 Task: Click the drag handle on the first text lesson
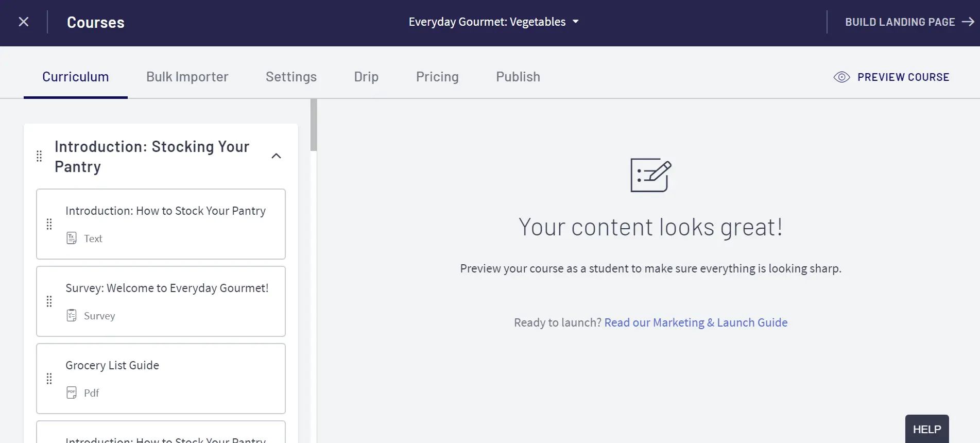(49, 224)
